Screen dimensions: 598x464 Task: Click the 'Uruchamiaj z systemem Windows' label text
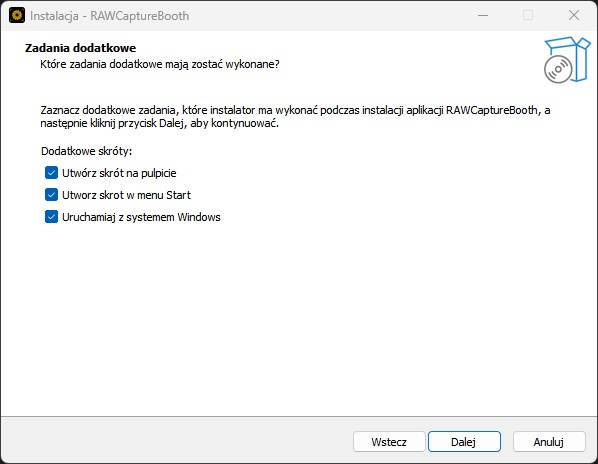pos(141,217)
